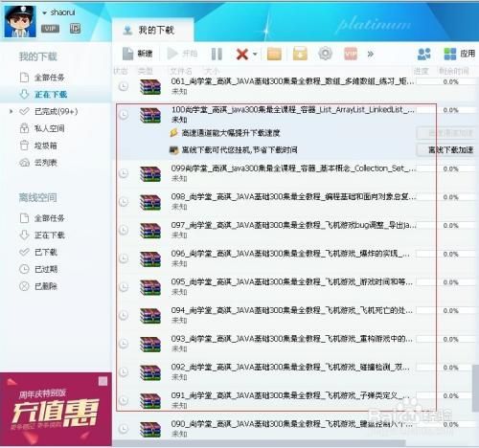Click the open folder icon in toolbar
Screen dimensions: 479x448
coord(274,54)
